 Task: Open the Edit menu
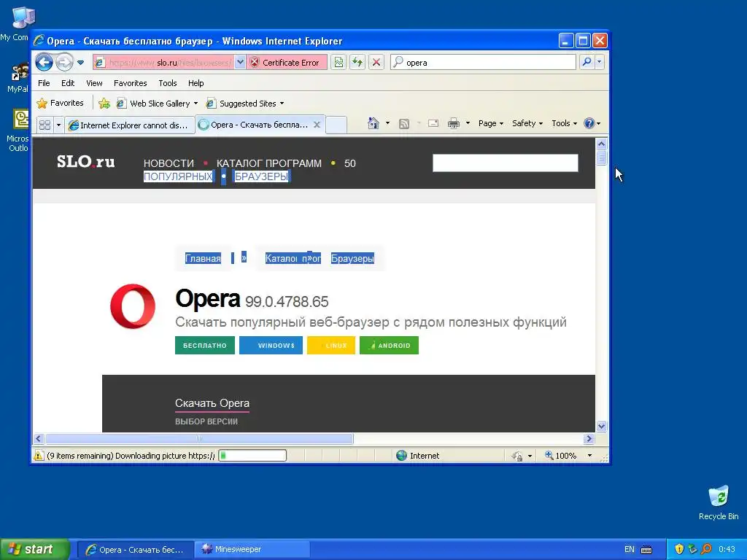[x=68, y=83]
